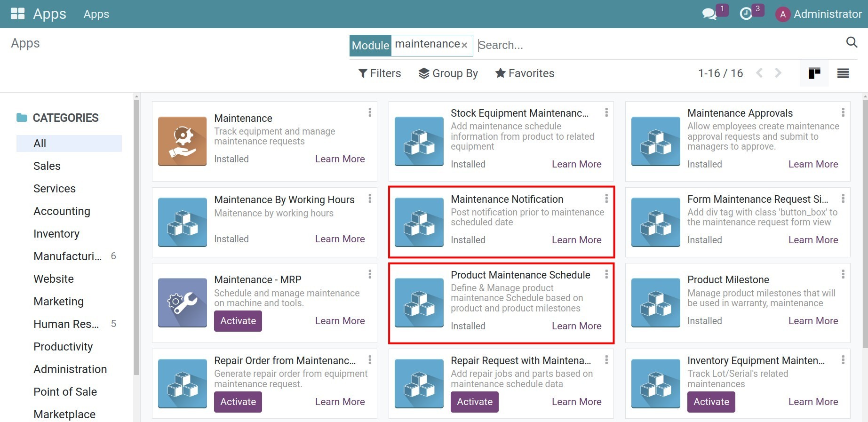Click the main apps list scrollbar
868x422 pixels.
(865, 223)
